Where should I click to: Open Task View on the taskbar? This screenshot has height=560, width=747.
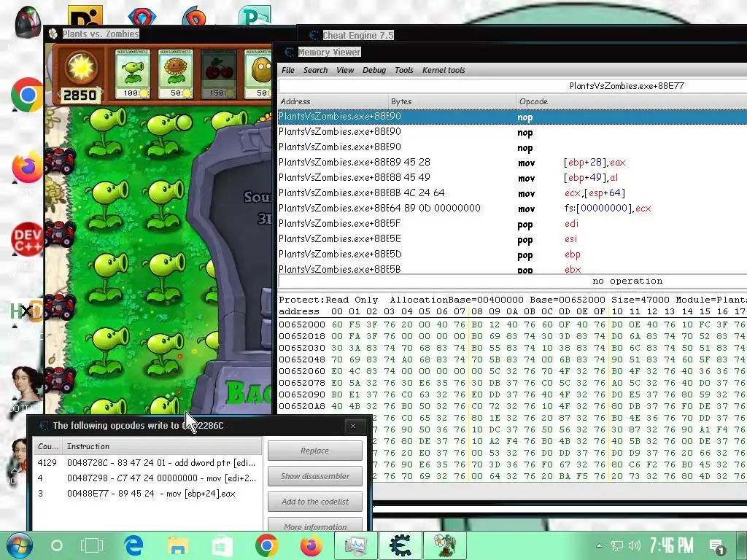pyautogui.click(x=91, y=545)
